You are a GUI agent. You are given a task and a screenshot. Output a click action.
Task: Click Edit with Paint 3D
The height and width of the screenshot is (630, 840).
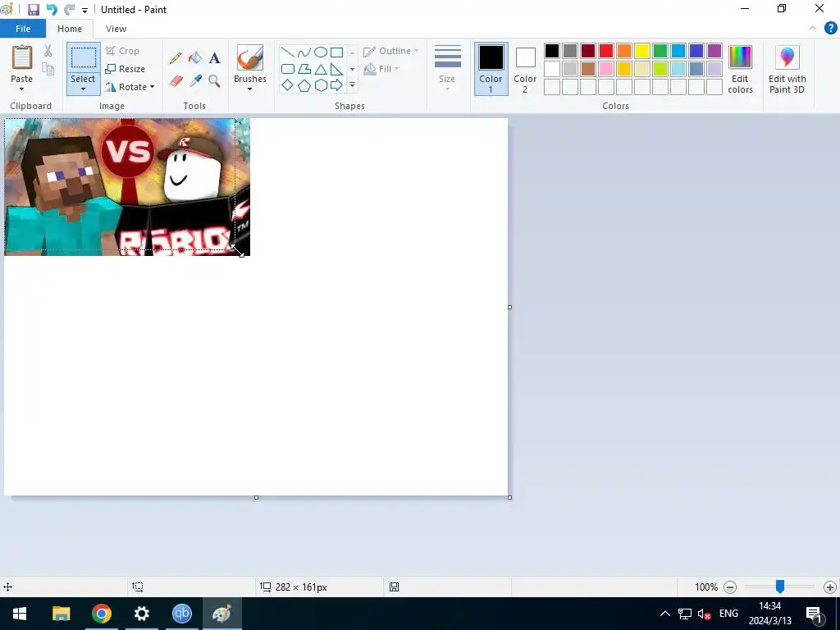(x=787, y=69)
